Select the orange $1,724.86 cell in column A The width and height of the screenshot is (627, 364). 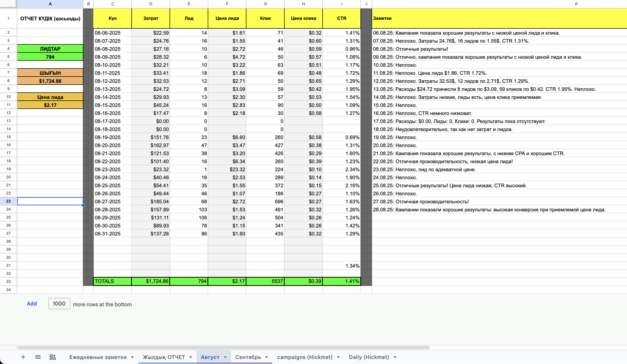50,81
